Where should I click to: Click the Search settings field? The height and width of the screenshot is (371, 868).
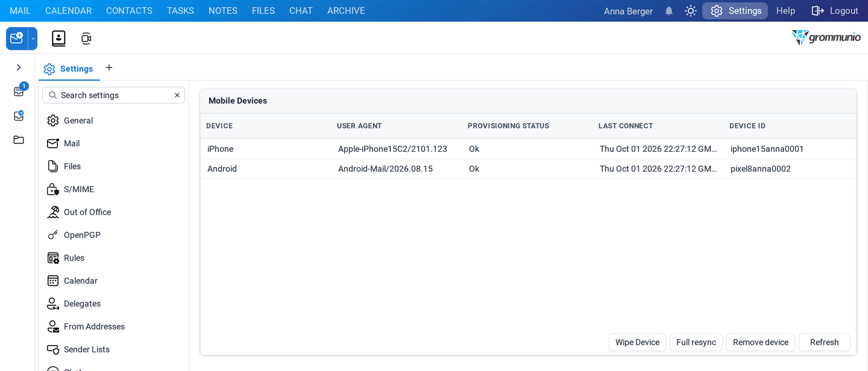pyautogui.click(x=113, y=95)
